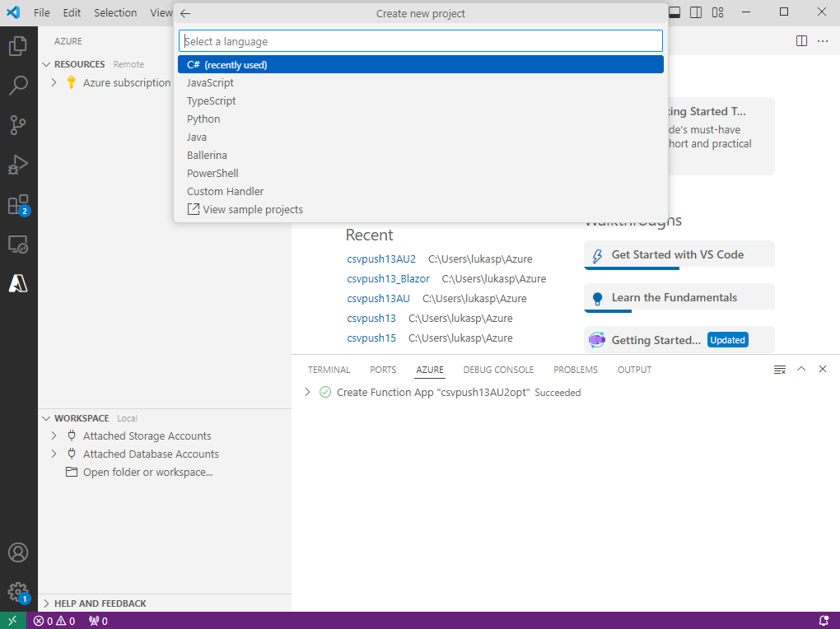Click View sample projects option
This screenshot has width=840, height=629.
click(252, 209)
